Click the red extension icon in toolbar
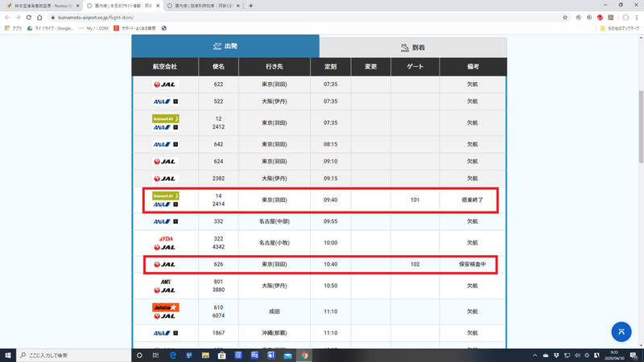 coord(600,18)
